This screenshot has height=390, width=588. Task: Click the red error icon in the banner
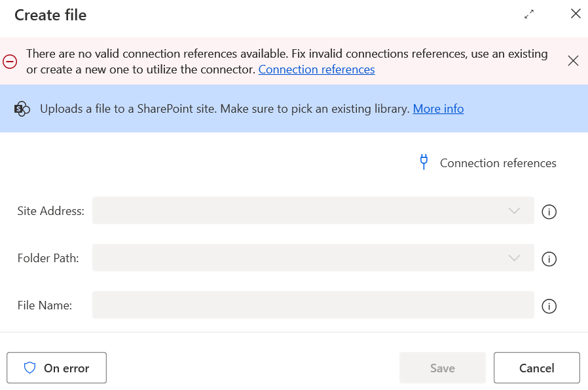10,62
